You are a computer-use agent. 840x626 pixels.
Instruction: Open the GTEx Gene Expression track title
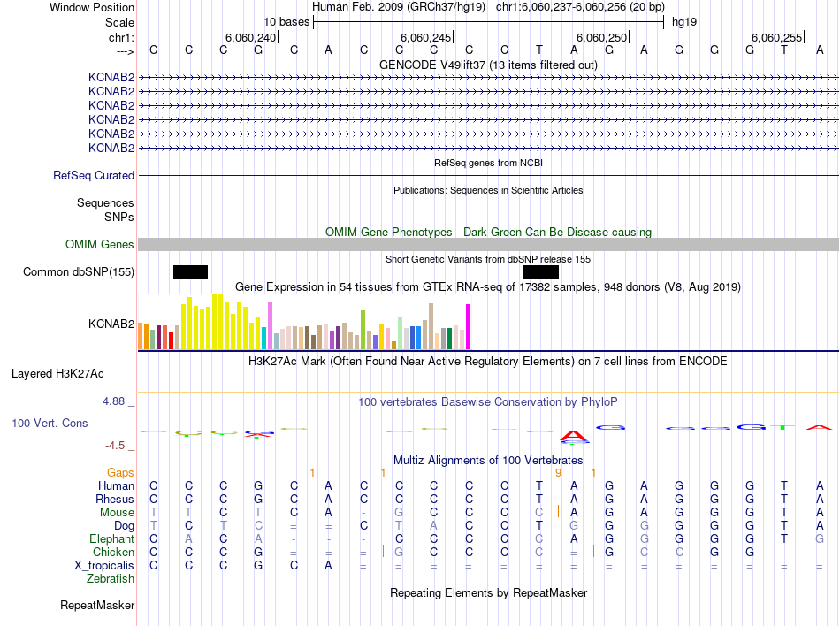pyautogui.click(x=488, y=287)
